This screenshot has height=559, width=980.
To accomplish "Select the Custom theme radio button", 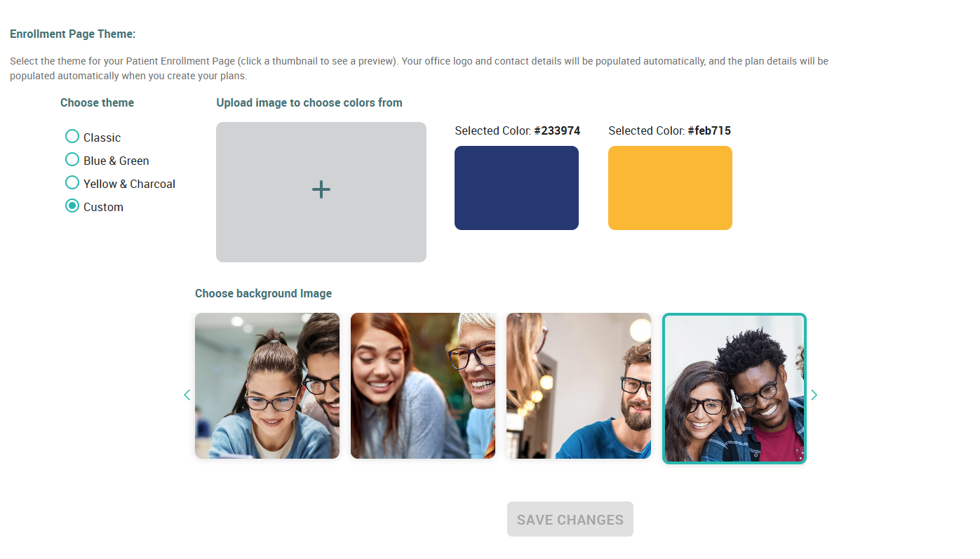I will coord(72,206).
